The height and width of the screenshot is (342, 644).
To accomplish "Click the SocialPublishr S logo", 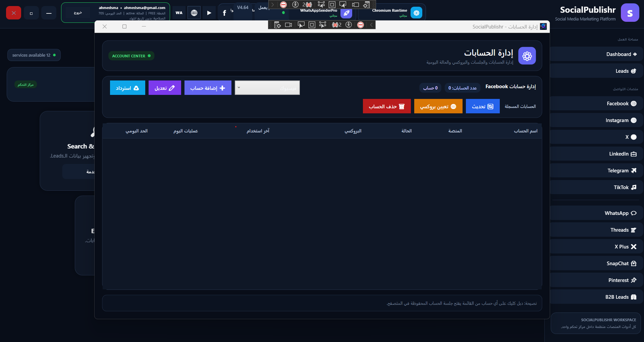I will coord(630,13).
